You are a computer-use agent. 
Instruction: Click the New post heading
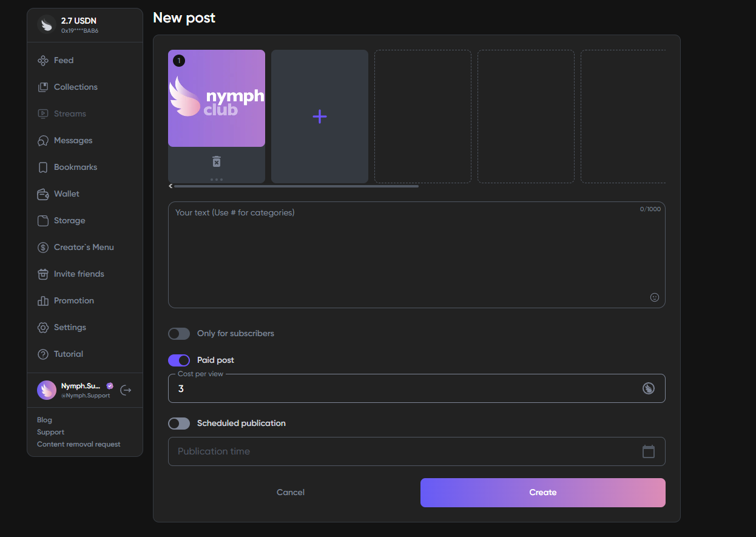click(x=184, y=18)
